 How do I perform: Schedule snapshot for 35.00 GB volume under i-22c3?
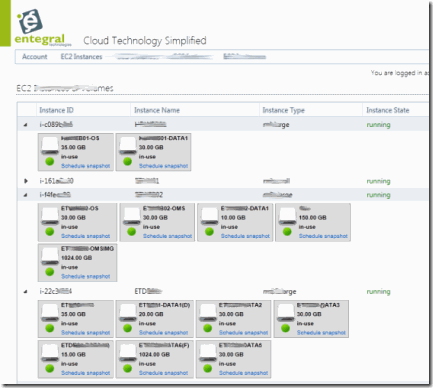[86, 333]
